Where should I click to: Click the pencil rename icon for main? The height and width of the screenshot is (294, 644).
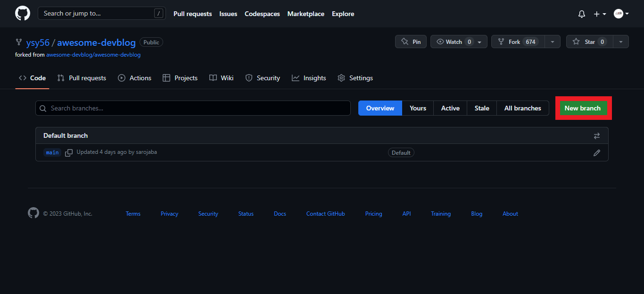click(597, 153)
